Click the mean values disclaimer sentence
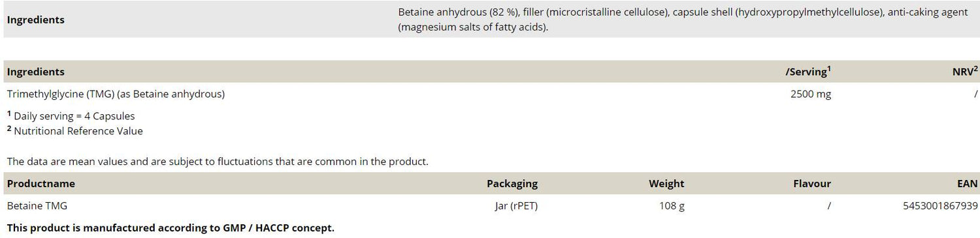The height and width of the screenshot is (238, 980). click(x=218, y=161)
